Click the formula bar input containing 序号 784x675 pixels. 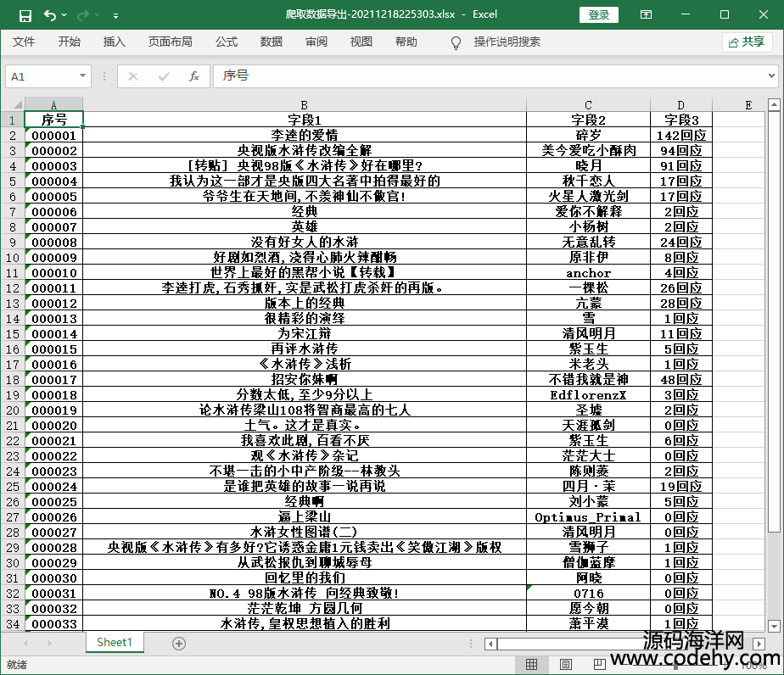[484, 76]
